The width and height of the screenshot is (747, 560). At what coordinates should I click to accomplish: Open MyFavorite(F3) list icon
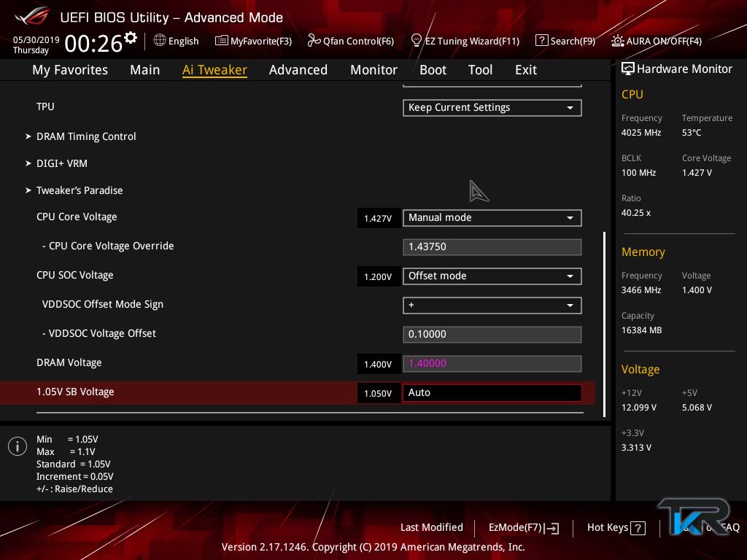pyautogui.click(x=222, y=41)
